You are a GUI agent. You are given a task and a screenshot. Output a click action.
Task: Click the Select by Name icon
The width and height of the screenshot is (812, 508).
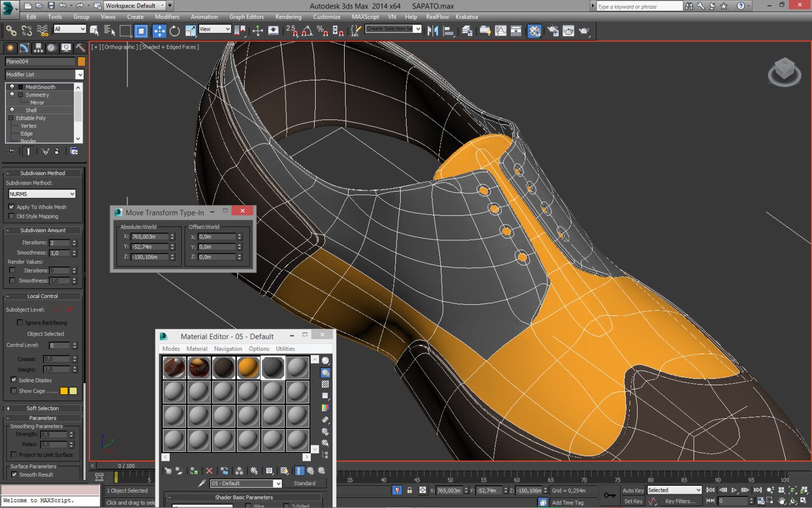coord(109,31)
